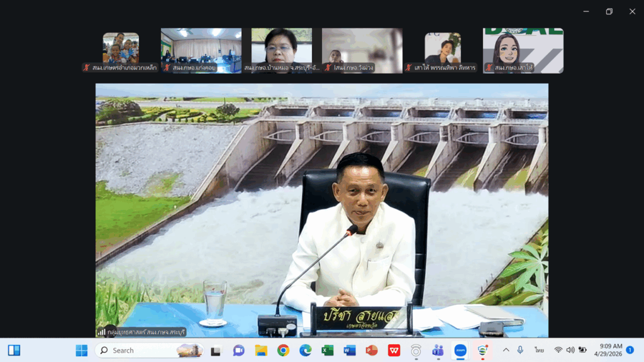The image size is (644, 362).
Task: Open File Explorer from the taskbar
Action: 261,351
